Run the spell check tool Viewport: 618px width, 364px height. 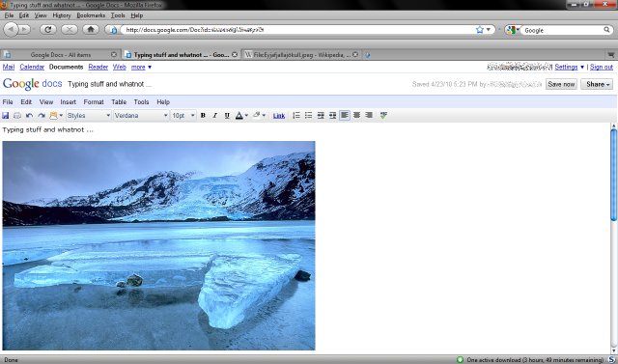click(383, 116)
